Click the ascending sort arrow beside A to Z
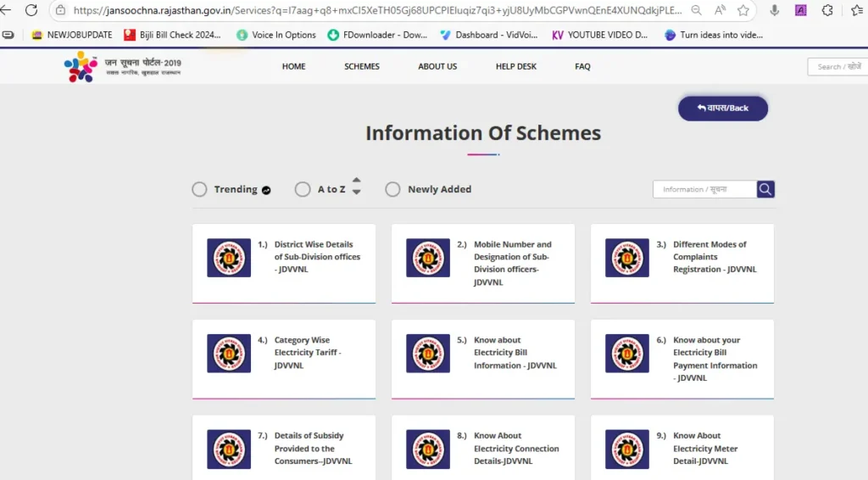Screen dimensions: 868x480 [356, 180]
